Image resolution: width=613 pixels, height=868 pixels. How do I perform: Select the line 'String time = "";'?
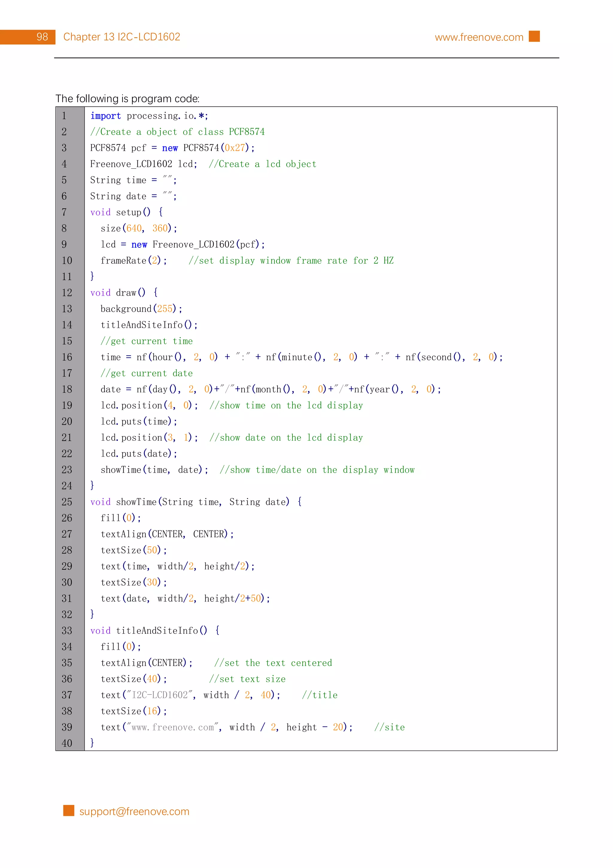point(134,180)
